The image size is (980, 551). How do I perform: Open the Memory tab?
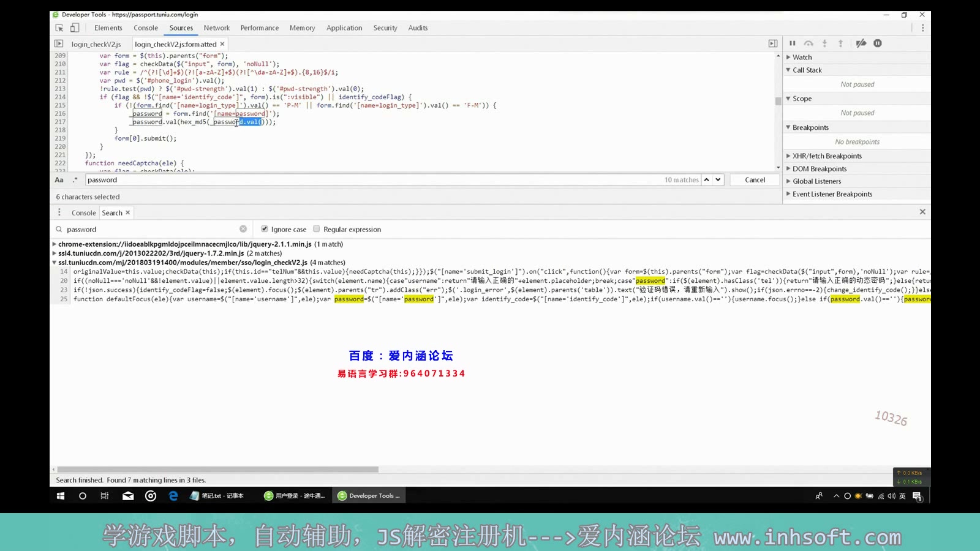303,28
